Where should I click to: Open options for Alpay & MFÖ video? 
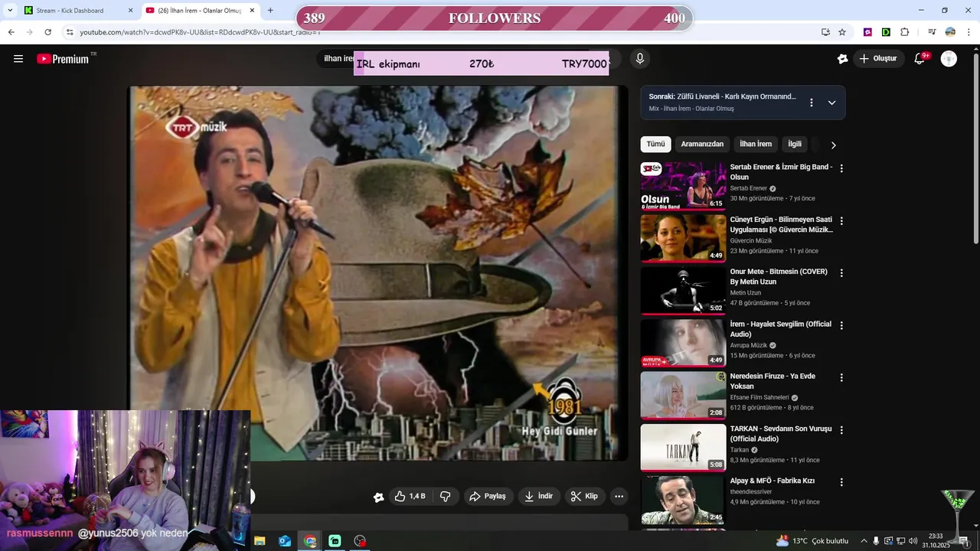841,482
